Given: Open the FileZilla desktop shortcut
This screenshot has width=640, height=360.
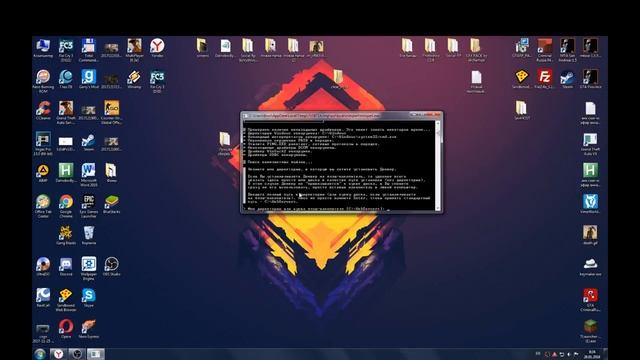Looking at the screenshot, I should [544, 79].
